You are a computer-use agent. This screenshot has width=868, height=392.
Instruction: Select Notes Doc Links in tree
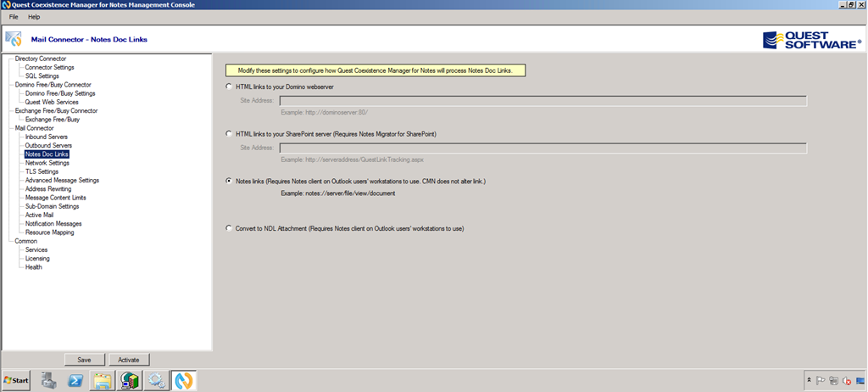[47, 154]
